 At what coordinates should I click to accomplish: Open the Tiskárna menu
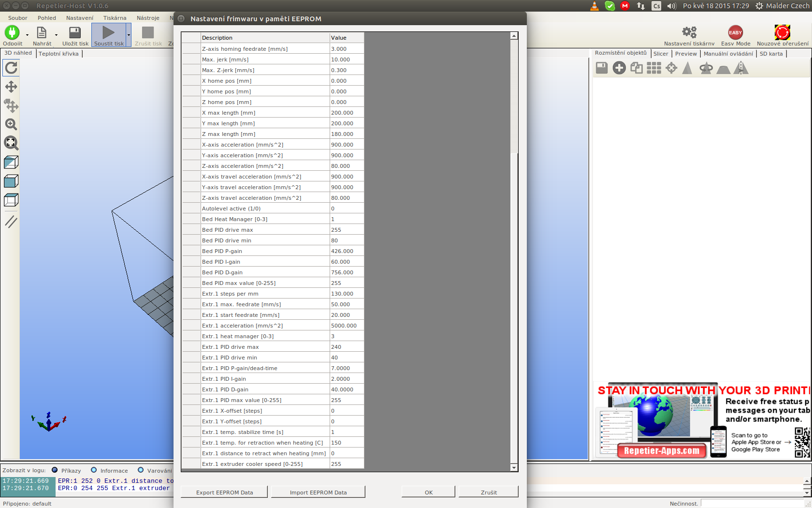pos(115,18)
